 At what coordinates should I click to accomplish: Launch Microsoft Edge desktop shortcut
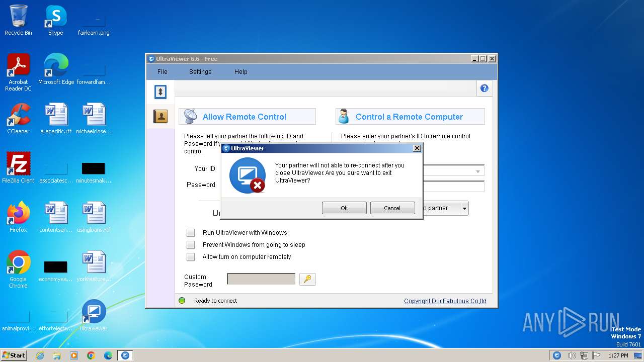[56, 69]
